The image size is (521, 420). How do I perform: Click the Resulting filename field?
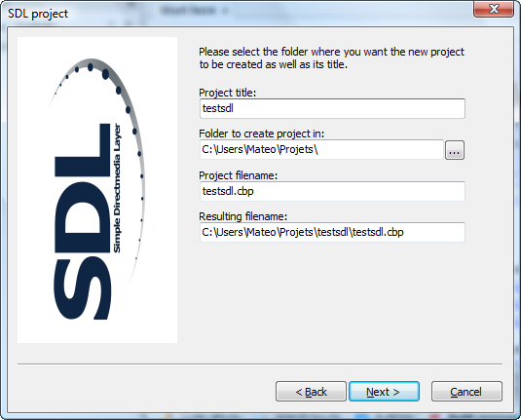(332, 232)
